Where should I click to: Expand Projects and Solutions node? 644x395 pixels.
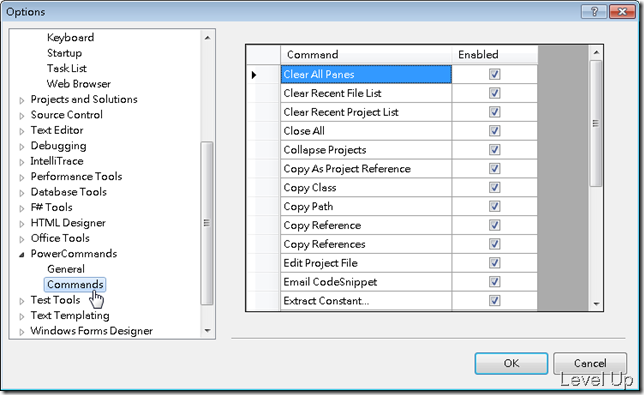point(22,100)
